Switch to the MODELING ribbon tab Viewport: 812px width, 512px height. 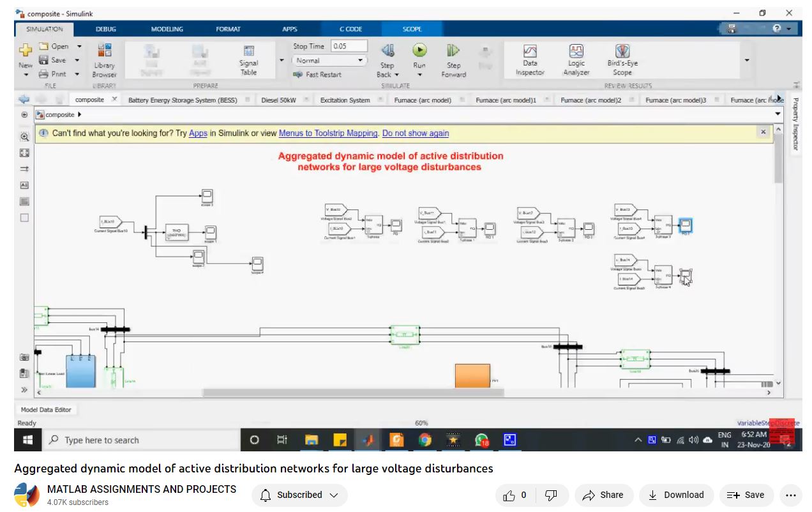167,29
